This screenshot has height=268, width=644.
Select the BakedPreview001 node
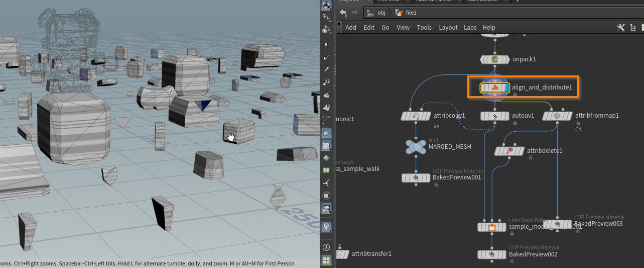point(416,178)
